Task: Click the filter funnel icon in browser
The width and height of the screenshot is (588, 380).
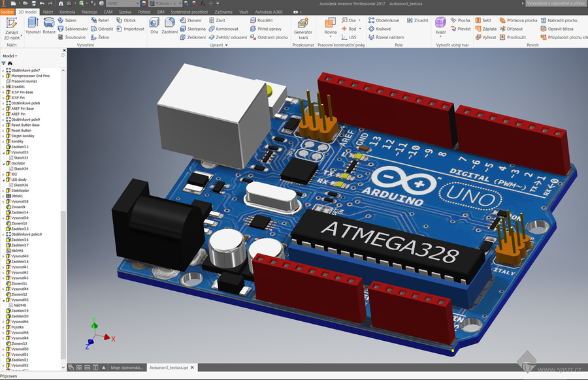Action: tap(4, 63)
